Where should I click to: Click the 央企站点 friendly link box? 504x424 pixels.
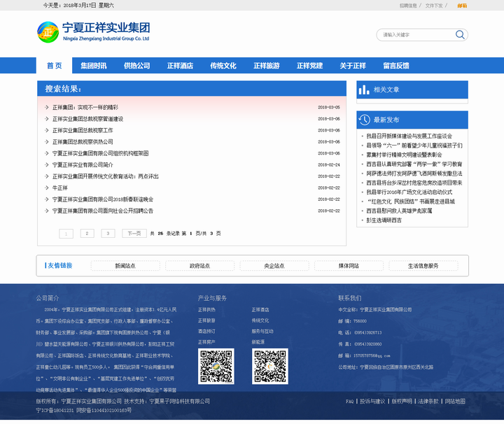[274, 266]
